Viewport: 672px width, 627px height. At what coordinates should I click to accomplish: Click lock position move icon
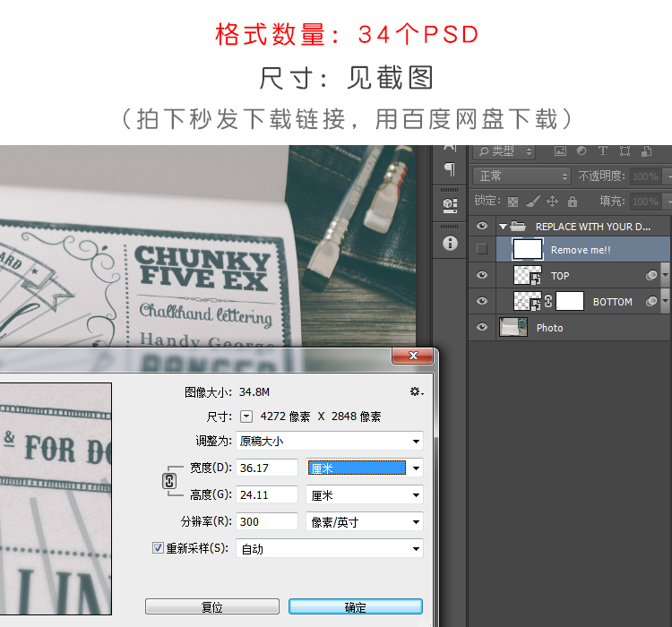tap(553, 202)
